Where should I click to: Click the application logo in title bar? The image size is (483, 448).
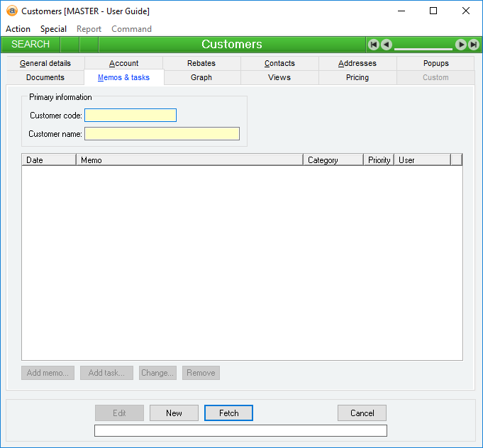[11, 11]
